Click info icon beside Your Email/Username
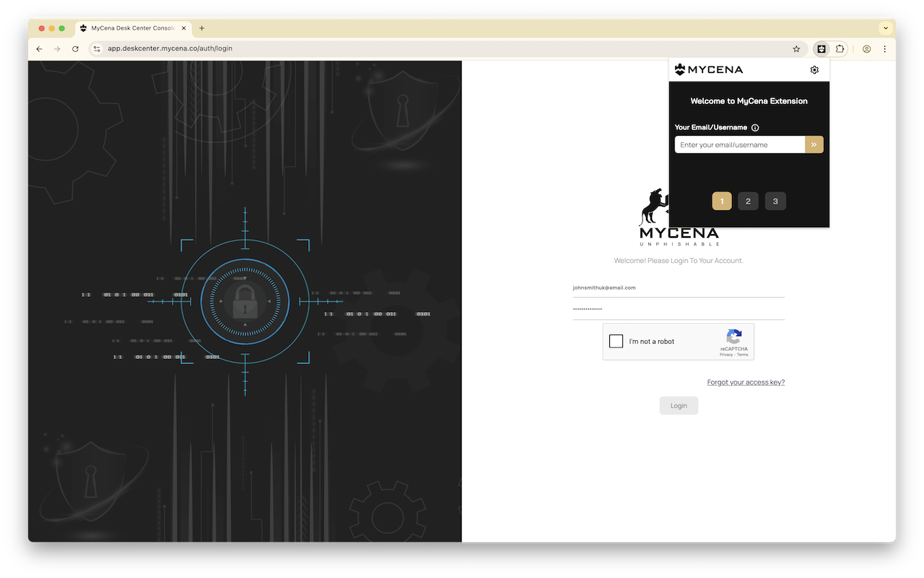Screen dimensions: 924x578 click(755, 128)
